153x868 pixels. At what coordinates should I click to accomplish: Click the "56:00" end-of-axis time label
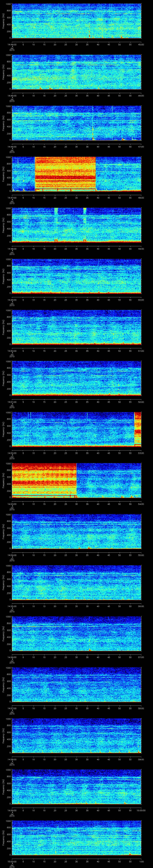tap(141, 606)
